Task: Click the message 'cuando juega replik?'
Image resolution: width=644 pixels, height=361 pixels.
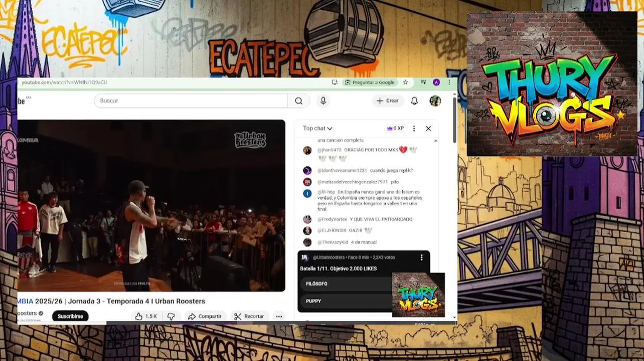Action: coord(391,170)
